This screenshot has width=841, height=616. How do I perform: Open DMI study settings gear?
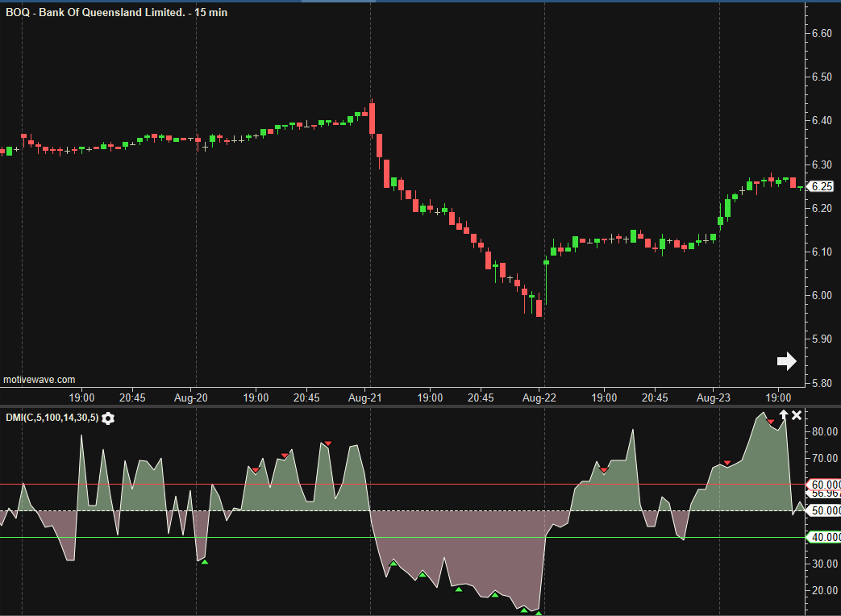coord(108,418)
